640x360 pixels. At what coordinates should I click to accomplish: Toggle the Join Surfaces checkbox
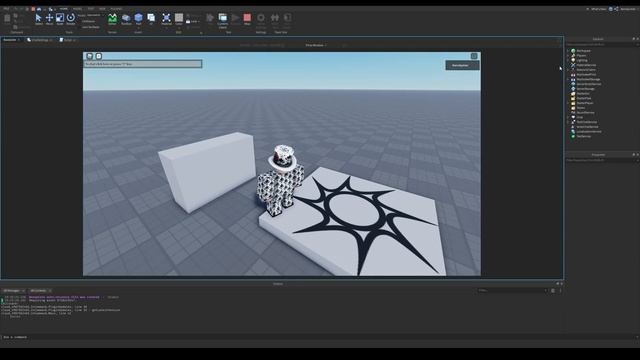90,27
